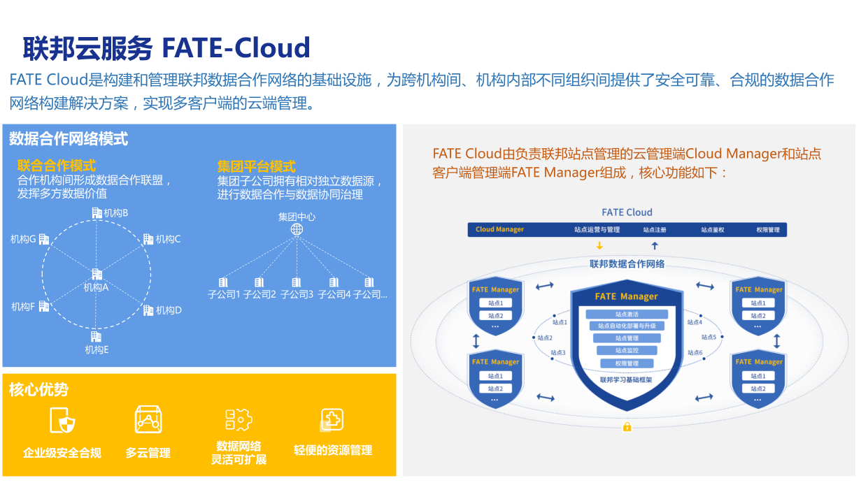Open 站点注册 in the Cloud Manager bar

point(655,229)
